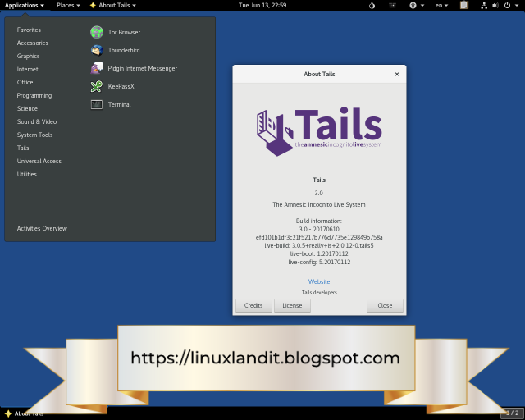525x420 pixels.
Task: Open the power system menu
Action: [x=511, y=6]
